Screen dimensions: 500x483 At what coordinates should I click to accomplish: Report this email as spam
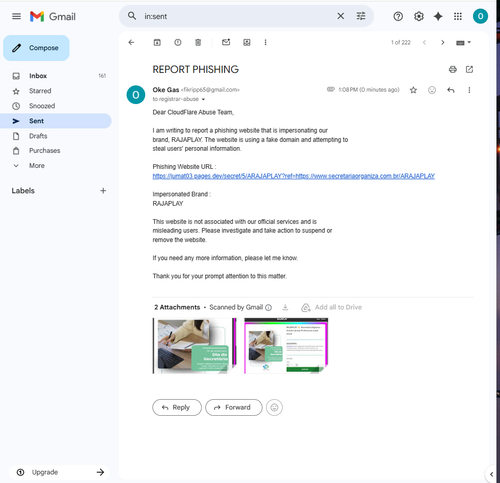(x=178, y=42)
